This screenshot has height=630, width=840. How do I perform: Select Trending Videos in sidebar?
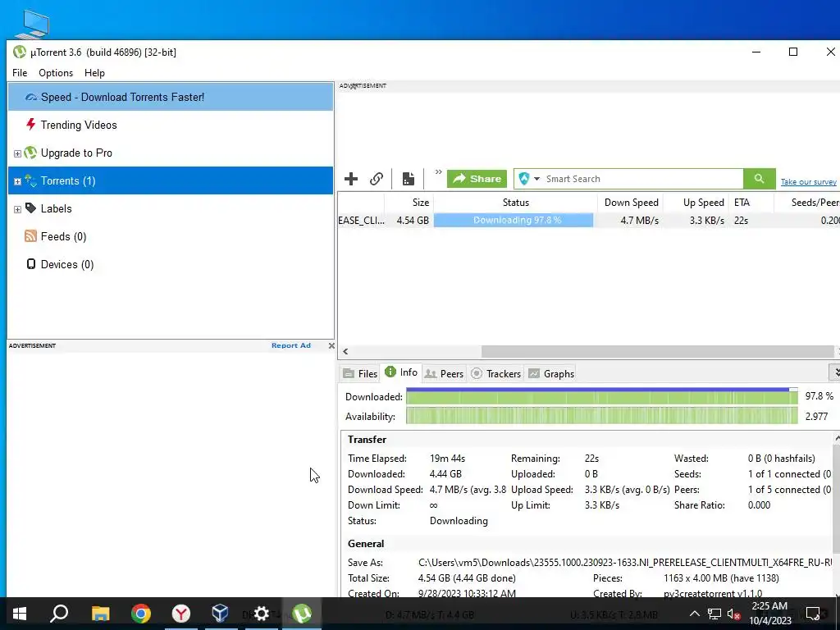tap(171, 125)
